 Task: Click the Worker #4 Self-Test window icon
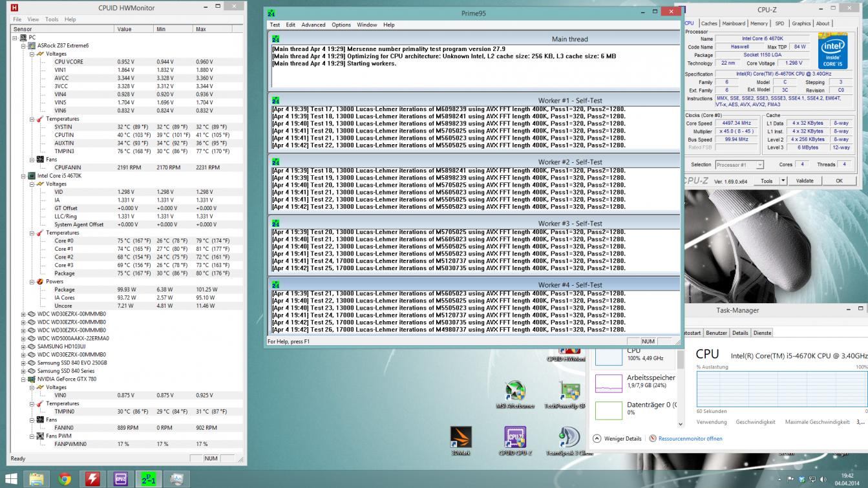[276, 285]
